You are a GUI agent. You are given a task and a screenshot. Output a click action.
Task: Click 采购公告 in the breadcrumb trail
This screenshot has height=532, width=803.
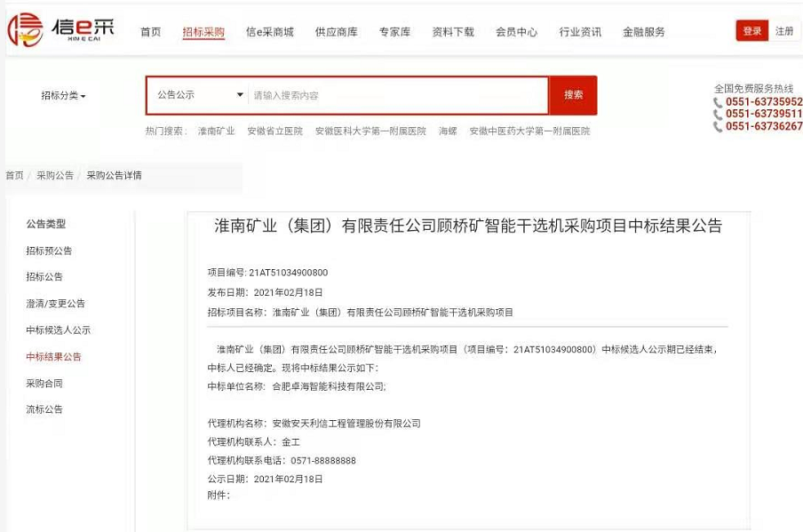pos(53,177)
